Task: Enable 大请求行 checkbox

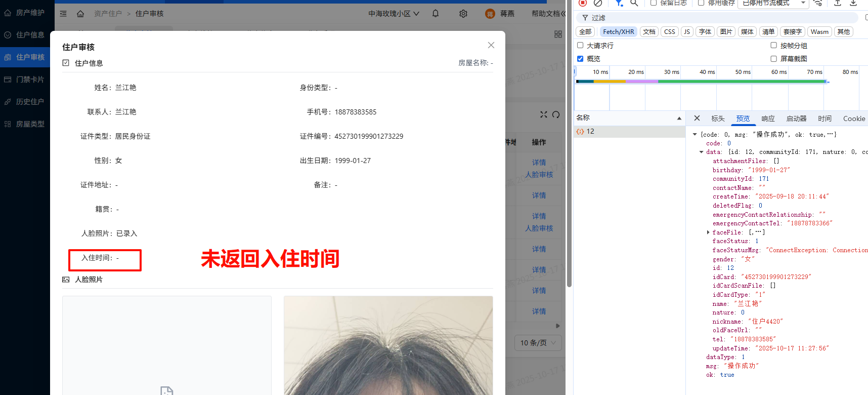Action: (x=580, y=45)
